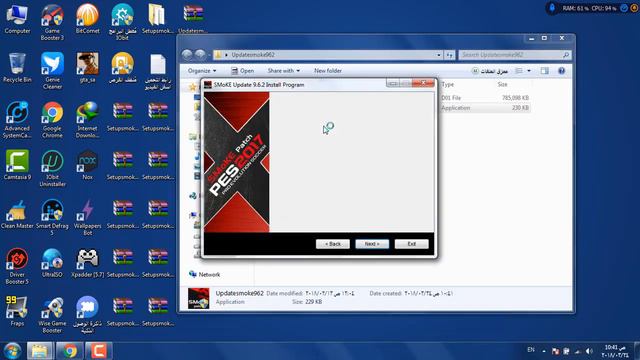Click New folder in Explorer toolbar
640x360 pixels.
point(328,71)
